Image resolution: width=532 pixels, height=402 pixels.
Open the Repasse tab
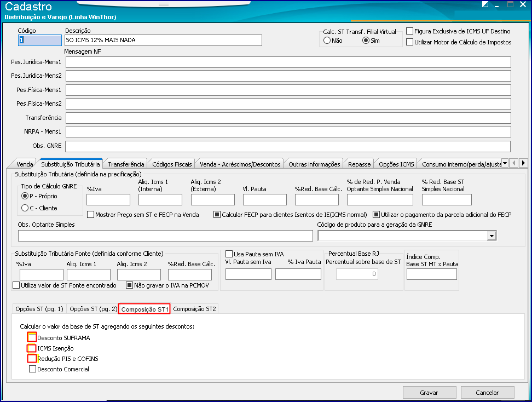pos(359,164)
